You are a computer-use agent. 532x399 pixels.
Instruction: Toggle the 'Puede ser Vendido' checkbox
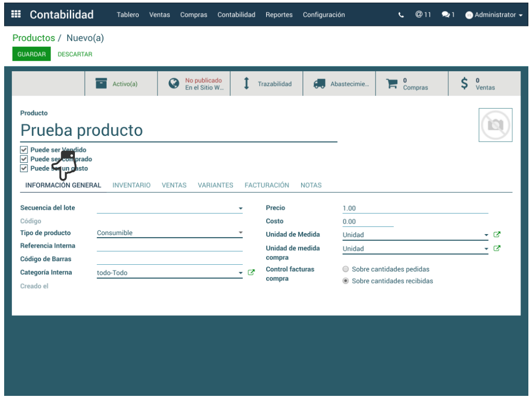tap(24, 150)
